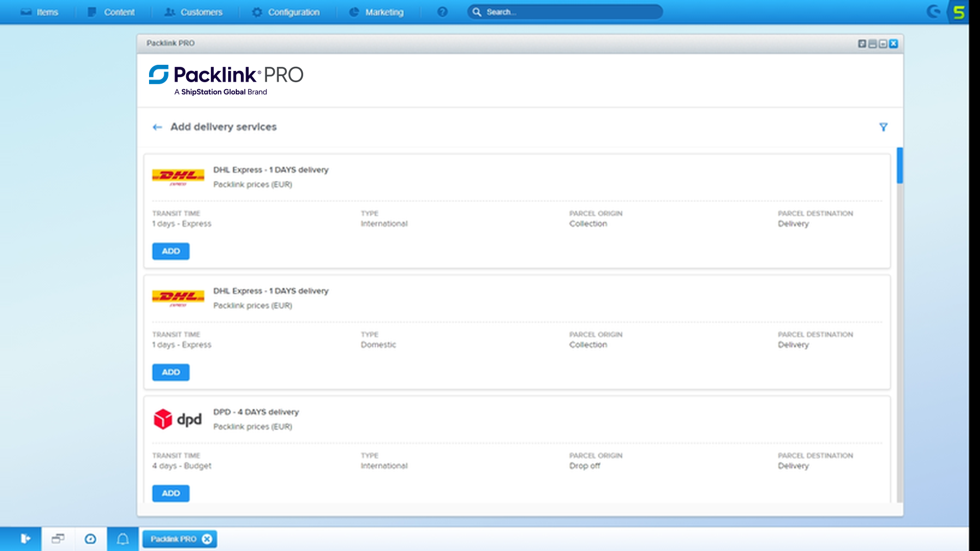
Task: Add the DPD 4 days service
Action: pos(171,493)
